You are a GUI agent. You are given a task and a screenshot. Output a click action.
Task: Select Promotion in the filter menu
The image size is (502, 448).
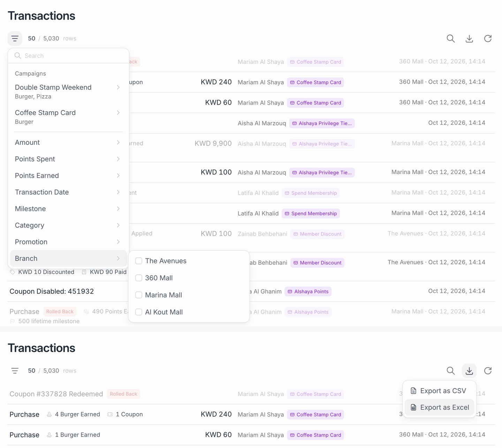[x=68, y=242]
